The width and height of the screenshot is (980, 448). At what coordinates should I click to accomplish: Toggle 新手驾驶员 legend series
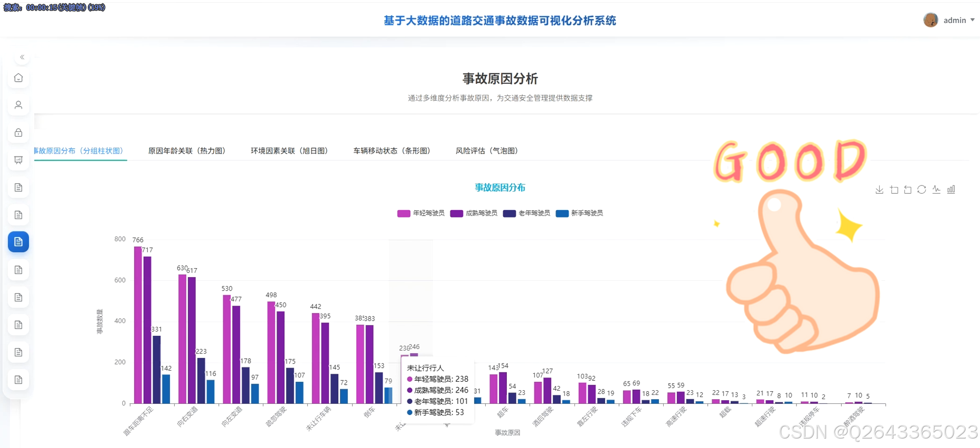[579, 213]
